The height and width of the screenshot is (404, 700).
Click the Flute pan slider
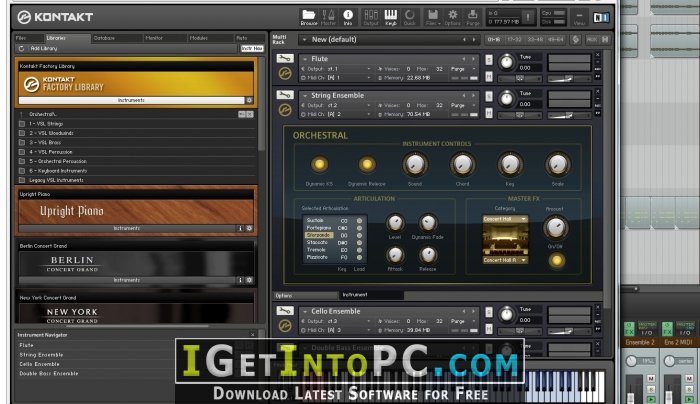point(520,79)
